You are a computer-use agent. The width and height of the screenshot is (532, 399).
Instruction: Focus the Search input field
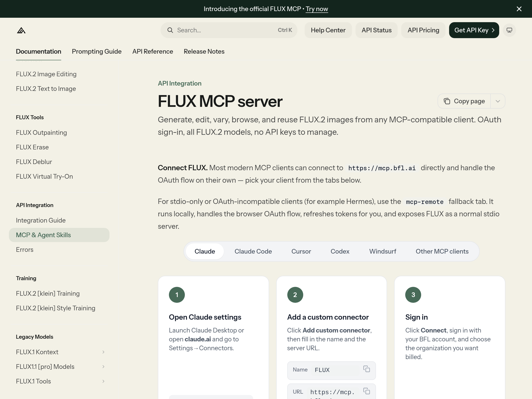click(229, 30)
